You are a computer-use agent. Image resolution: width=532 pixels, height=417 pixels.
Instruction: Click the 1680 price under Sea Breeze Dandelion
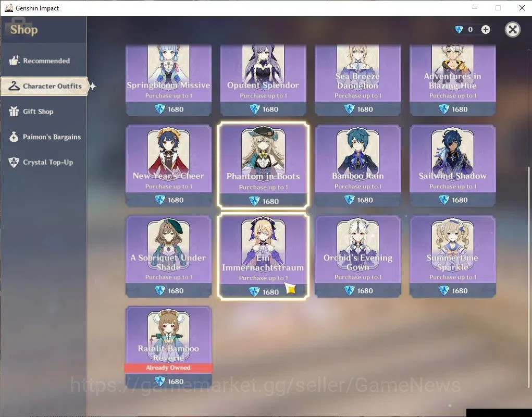[365, 109]
